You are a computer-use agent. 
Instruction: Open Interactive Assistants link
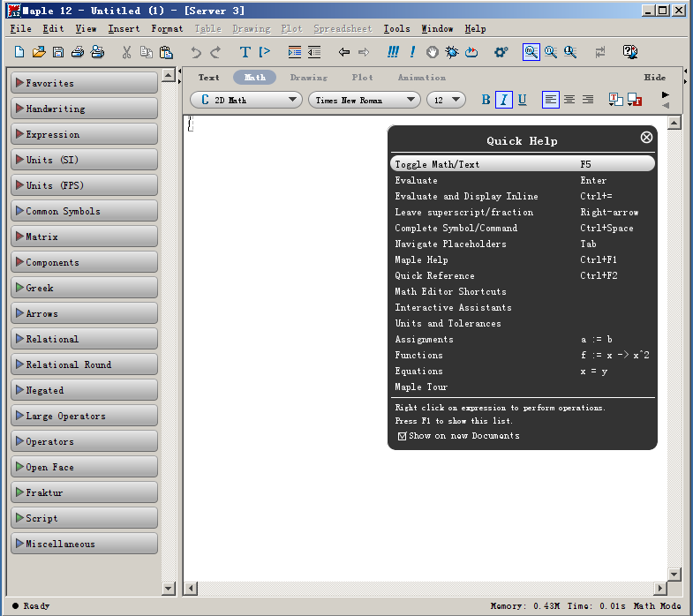tap(453, 307)
